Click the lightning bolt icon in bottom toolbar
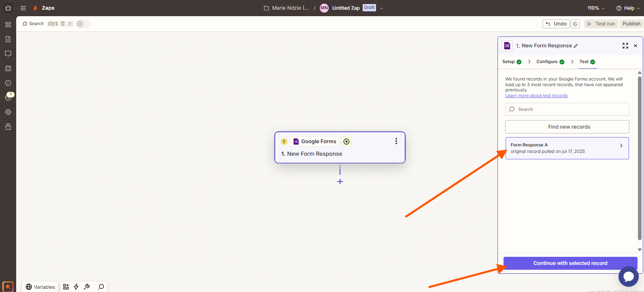 pos(76,287)
